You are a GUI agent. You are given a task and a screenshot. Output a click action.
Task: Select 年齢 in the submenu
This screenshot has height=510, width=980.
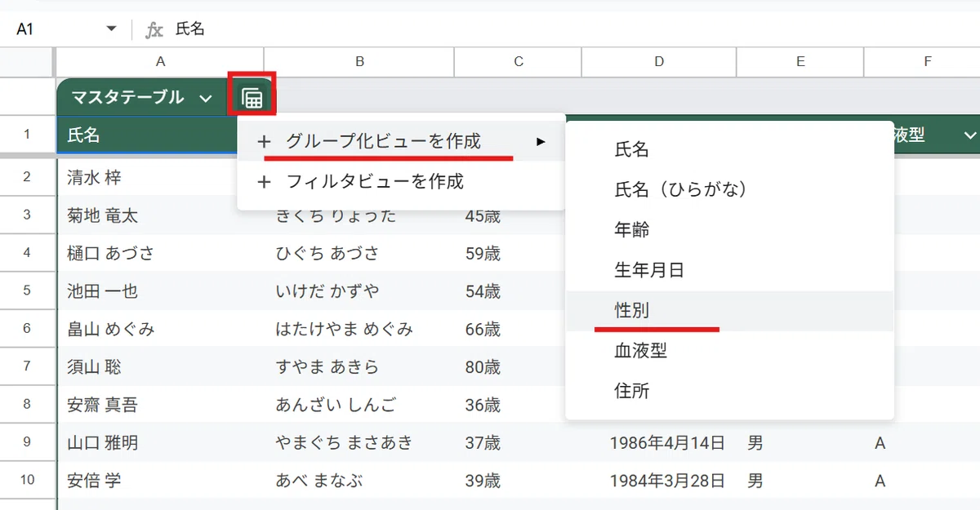(729, 230)
